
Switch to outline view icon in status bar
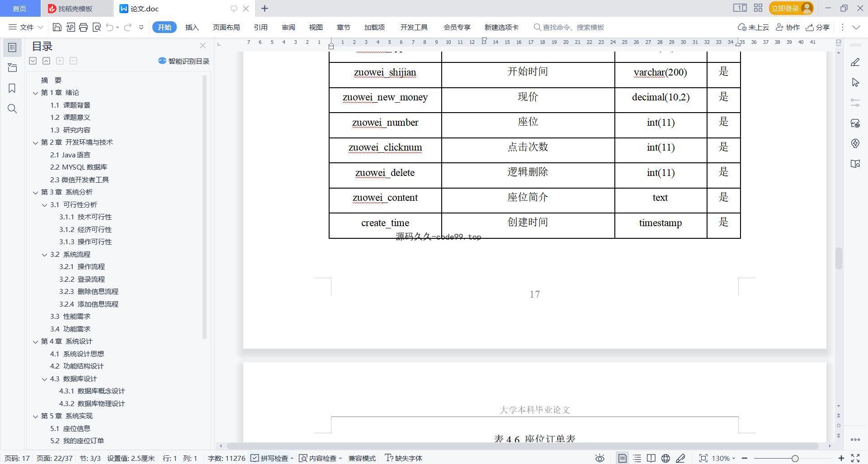pyautogui.click(x=637, y=458)
